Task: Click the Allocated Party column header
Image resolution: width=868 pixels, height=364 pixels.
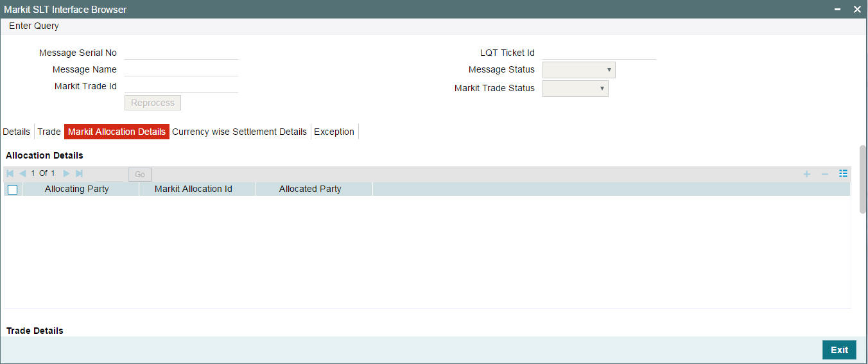Action: pos(310,189)
